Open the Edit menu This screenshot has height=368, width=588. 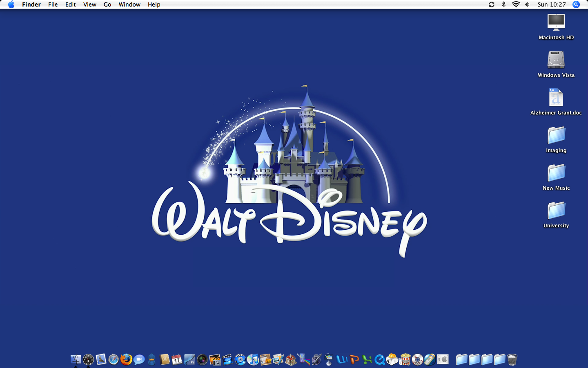pos(71,4)
